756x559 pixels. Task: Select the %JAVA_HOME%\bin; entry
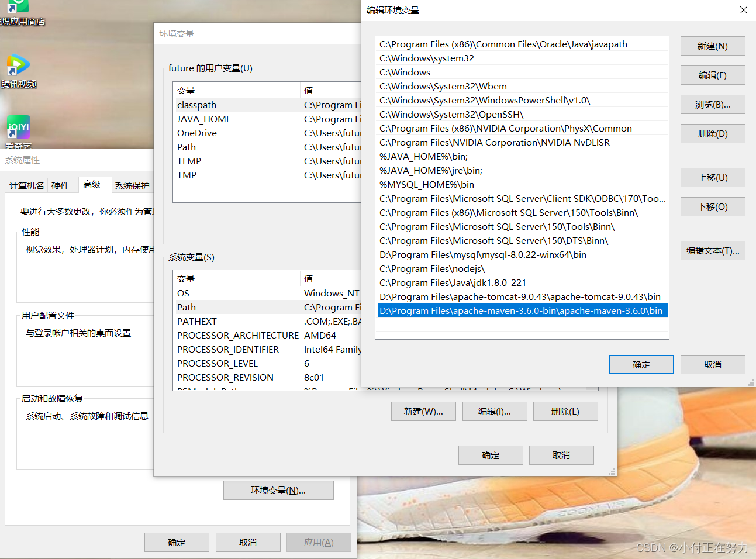tap(523, 157)
